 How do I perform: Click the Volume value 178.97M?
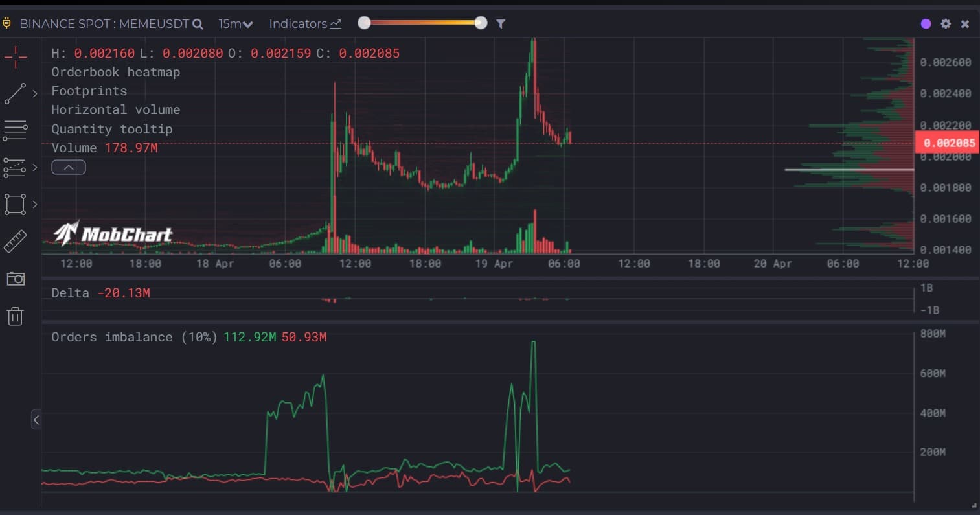point(131,148)
